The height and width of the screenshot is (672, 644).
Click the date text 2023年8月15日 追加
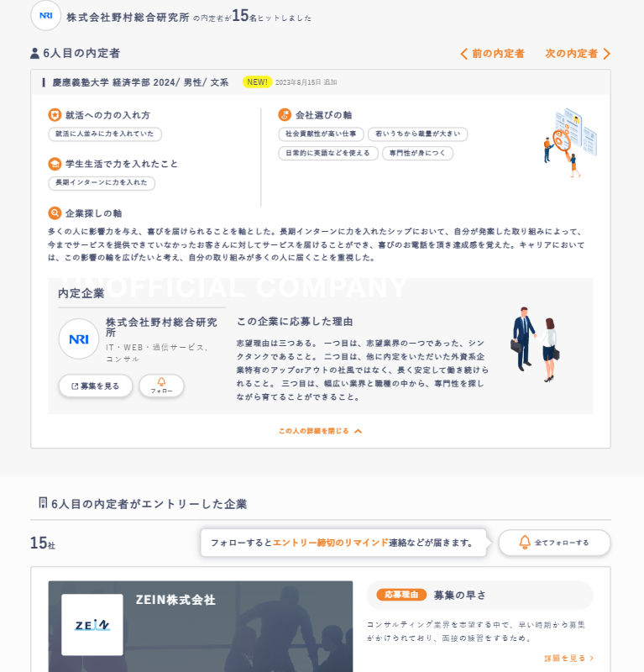pyautogui.click(x=306, y=82)
